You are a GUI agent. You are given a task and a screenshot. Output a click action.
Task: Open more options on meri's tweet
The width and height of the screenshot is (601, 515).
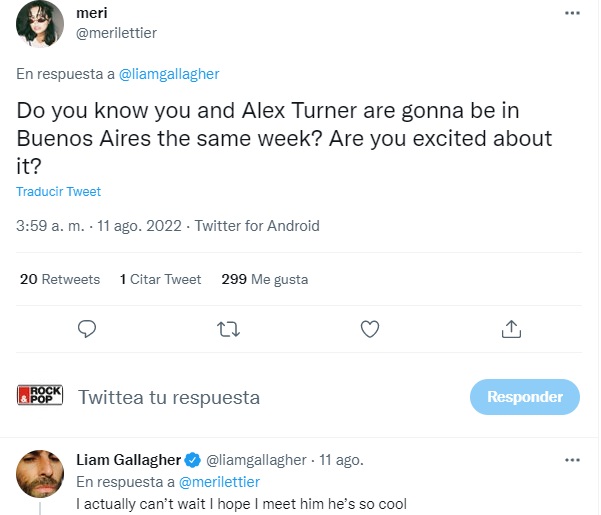click(x=572, y=13)
